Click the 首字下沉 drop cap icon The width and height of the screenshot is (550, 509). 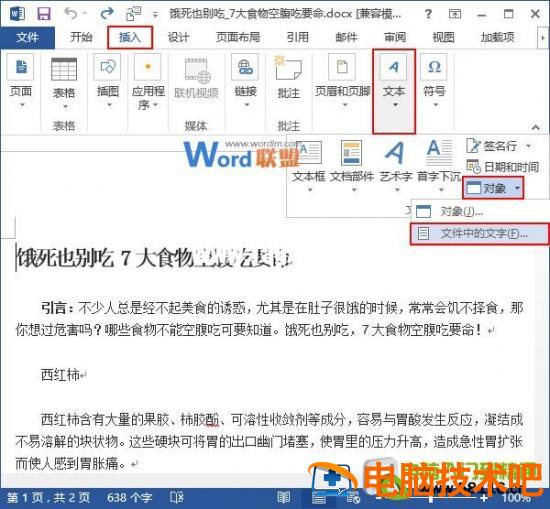(439, 153)
